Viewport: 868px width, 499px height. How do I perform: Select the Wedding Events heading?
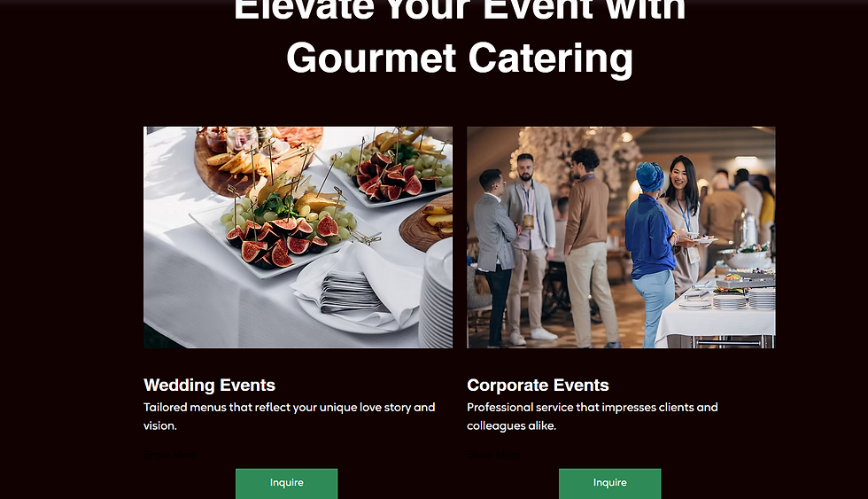tap(209, 385)
